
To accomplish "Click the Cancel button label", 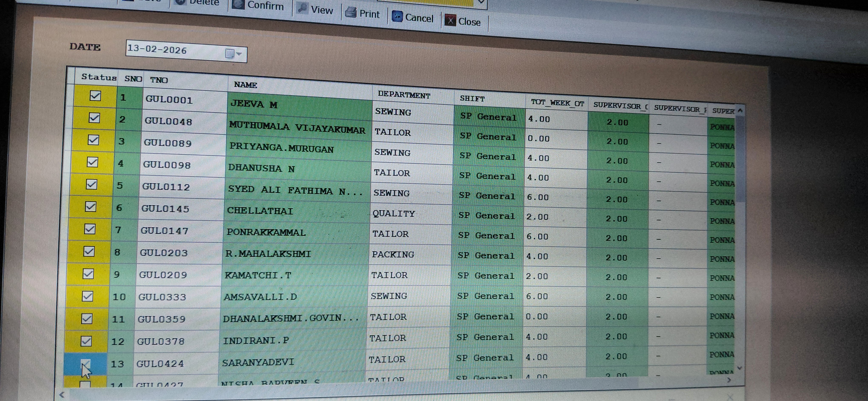I will pyautogui.click(x=419, y=18).
